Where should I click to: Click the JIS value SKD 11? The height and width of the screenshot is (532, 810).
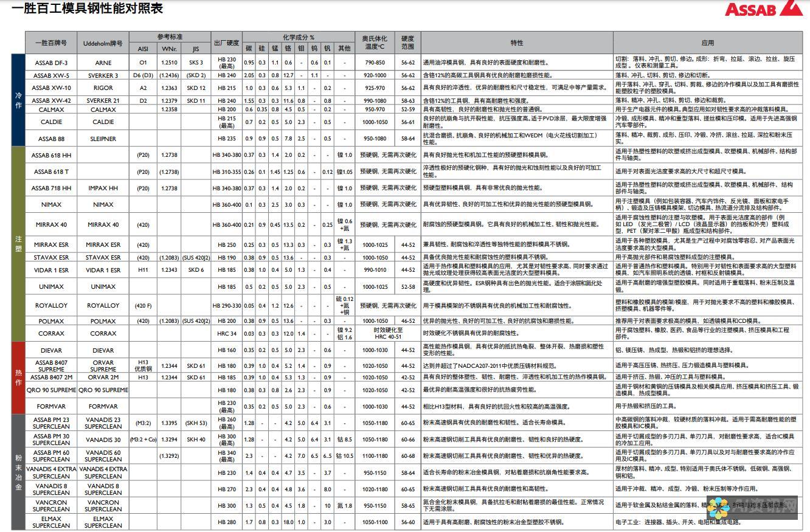pyautogui.click(x=196, y=100)
